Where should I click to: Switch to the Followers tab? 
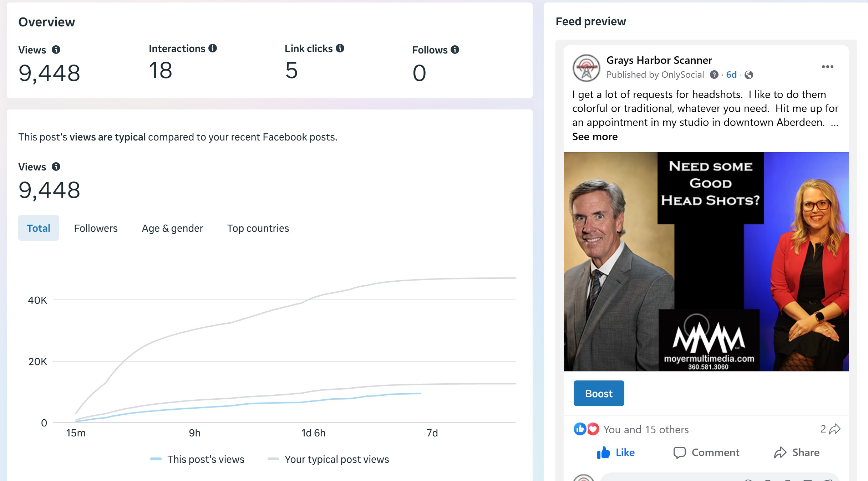point(96,228)
